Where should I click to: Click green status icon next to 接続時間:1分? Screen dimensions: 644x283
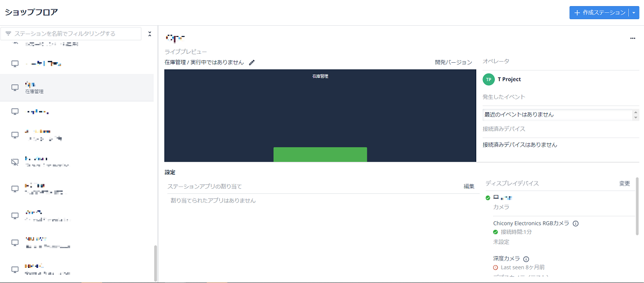pos(495,232)
